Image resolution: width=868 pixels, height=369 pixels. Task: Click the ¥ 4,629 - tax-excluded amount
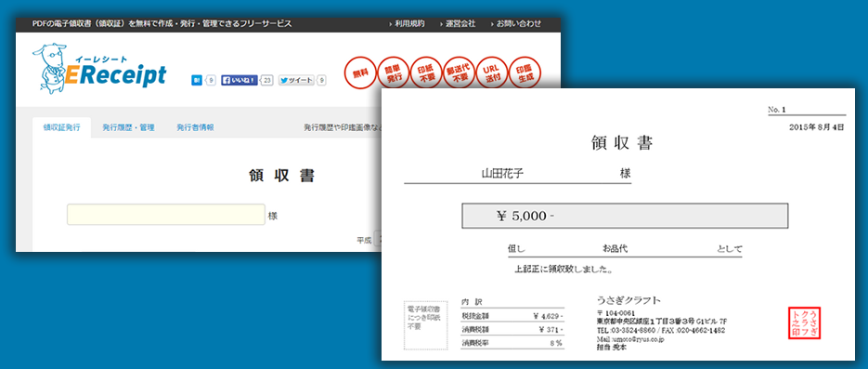(549, 316)
